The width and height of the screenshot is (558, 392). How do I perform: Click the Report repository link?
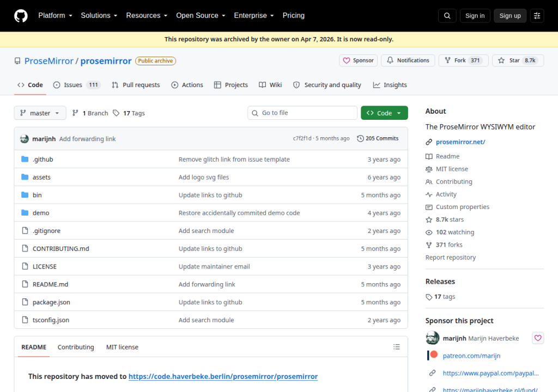pyautogui.click(x=451, y=257)
